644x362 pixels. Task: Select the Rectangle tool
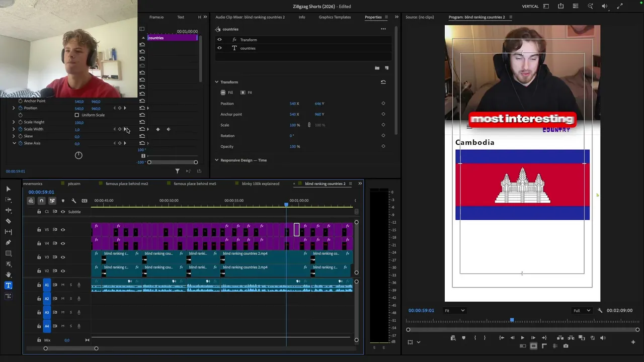pyautogui.click(x=8, y=253)
